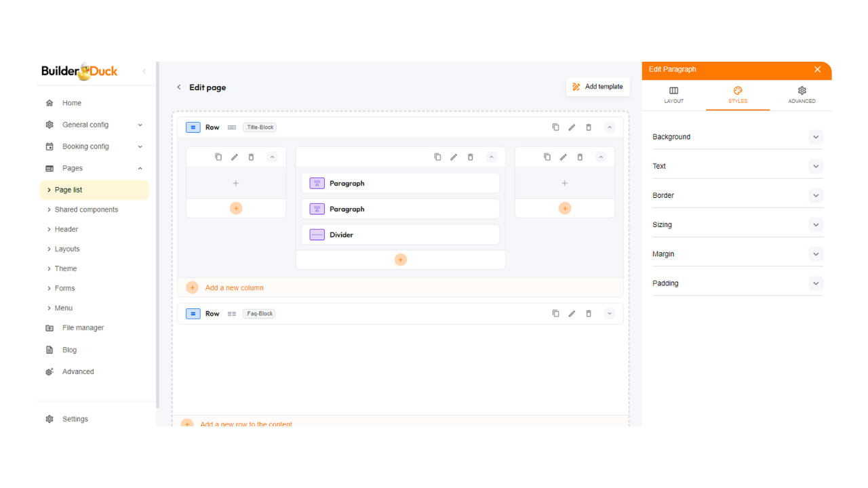Duplicate the Title-Block row with copy icon
This screenshot has width=868, height=488.
(555, 127)
